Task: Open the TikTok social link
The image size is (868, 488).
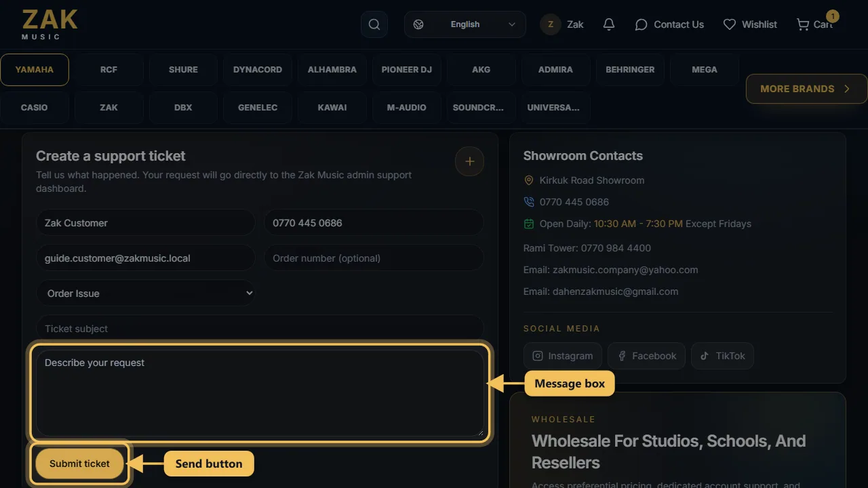Action: 722,356
